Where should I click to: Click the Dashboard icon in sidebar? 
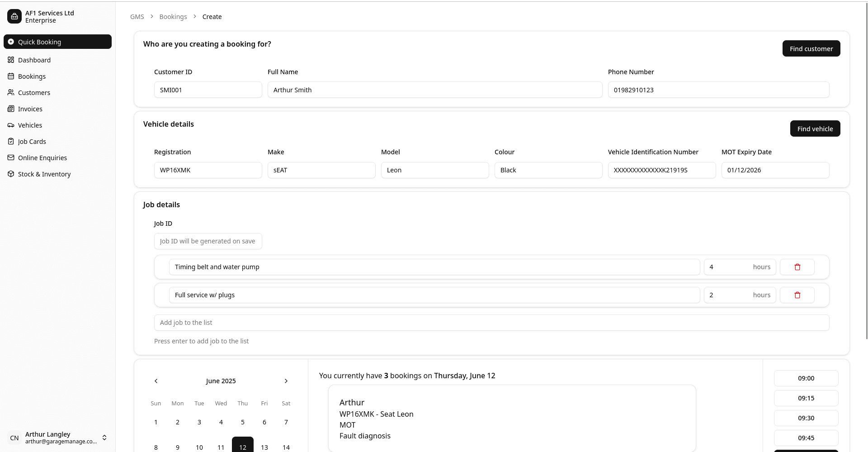(x=11, y=60)
